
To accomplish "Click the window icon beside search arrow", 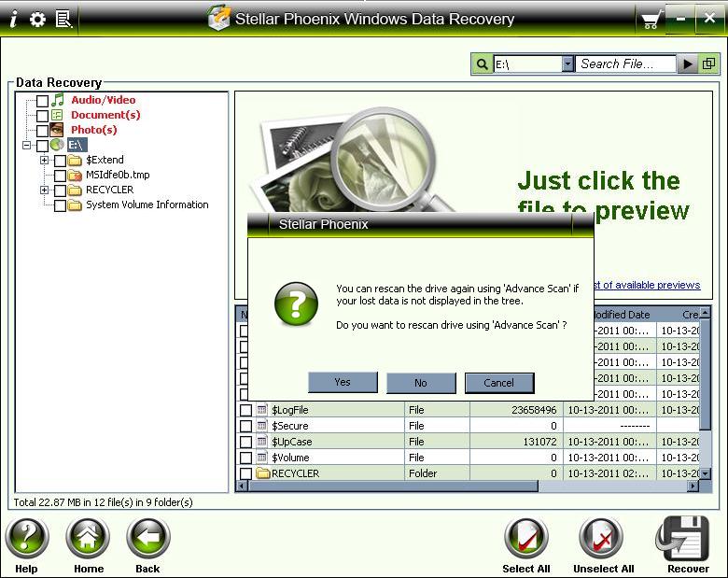I will tap(708, 64).
